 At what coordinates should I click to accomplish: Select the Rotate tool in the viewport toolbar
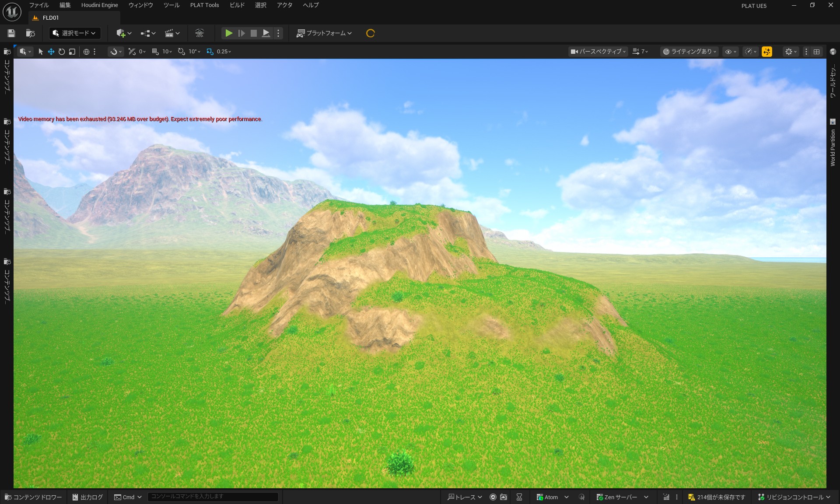61,52
